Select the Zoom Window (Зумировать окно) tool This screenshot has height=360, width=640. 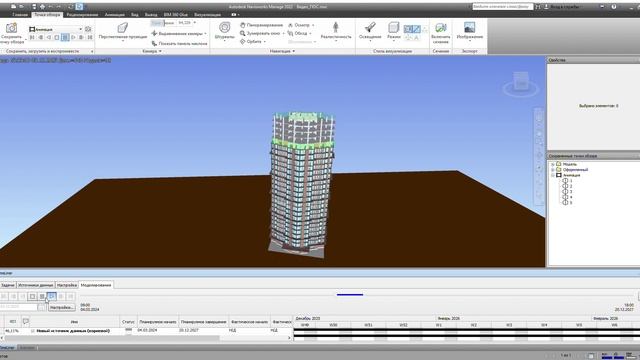pyautogui.click(x=260, y=33)
